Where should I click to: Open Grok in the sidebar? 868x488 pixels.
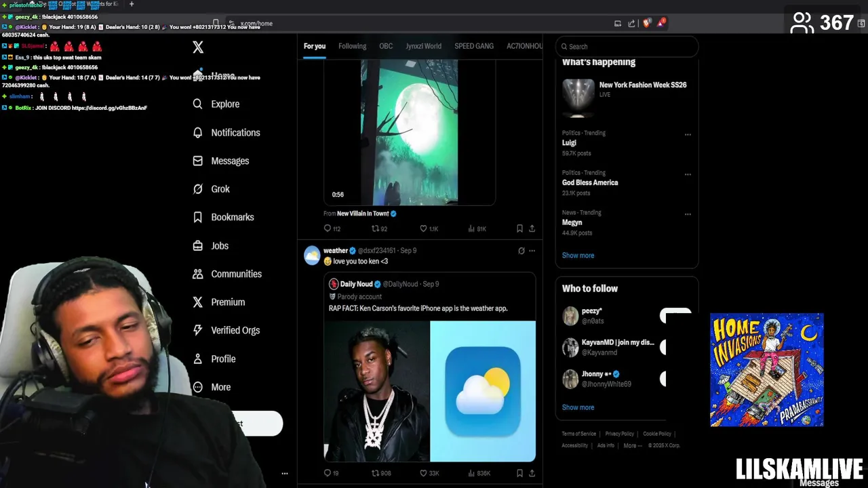(212, 189)
